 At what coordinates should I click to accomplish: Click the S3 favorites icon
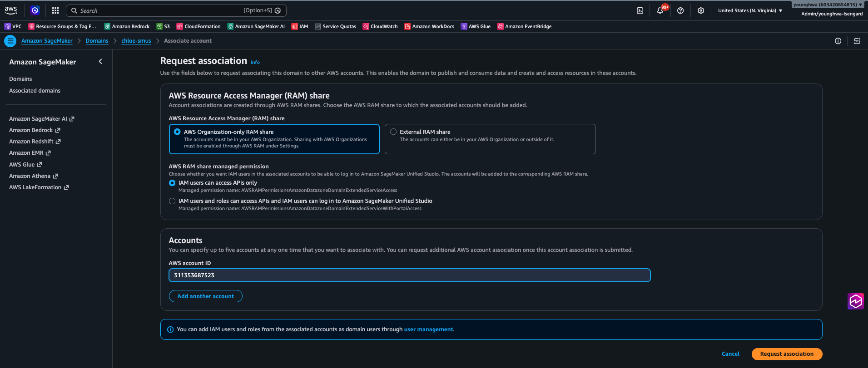pos(159,26)
